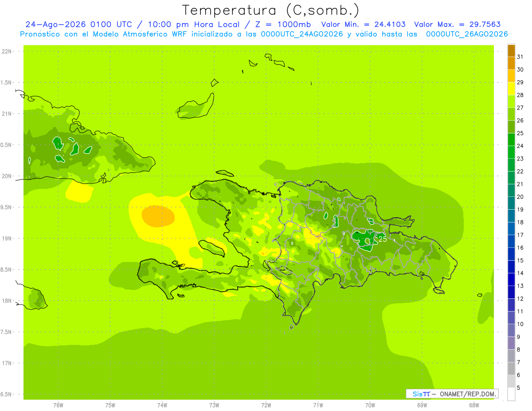Pick the green legend band between 24 and 25
The width and height of the screenshot is (532, 411).
(511, 140)
